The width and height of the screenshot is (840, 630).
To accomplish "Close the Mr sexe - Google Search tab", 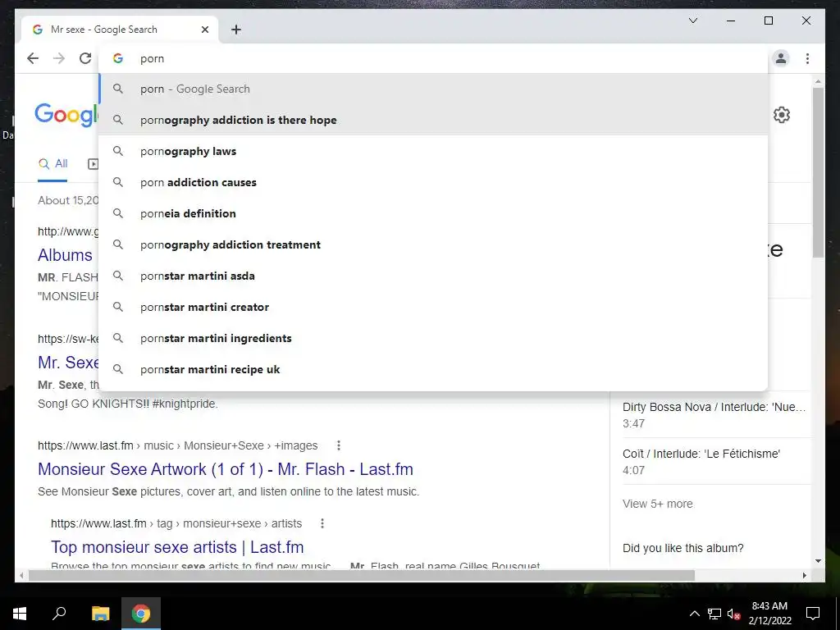I will coord(204,30).
